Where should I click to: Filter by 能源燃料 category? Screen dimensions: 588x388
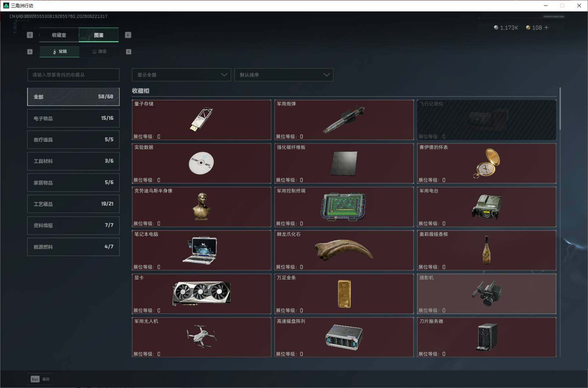(73, 247)
